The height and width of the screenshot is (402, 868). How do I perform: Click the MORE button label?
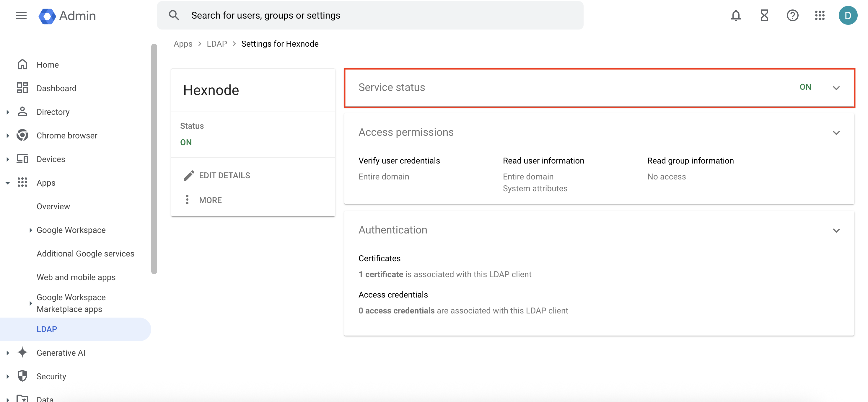tap(210, 200)
